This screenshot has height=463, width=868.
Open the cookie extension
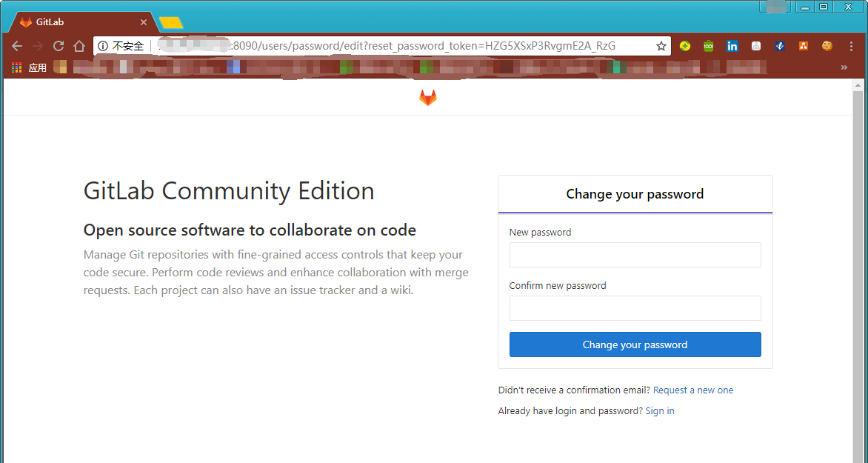click(x=827, y=46)
